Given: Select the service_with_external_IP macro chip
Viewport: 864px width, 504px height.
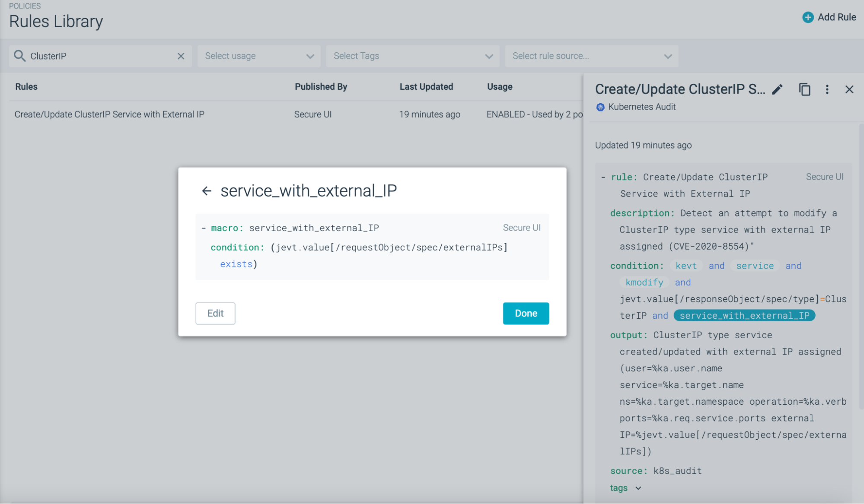Looking at the screenshot, I should point(744,316).
